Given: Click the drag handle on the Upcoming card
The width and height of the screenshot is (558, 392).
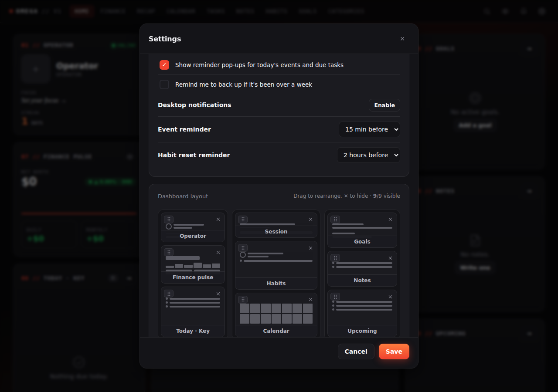Looking at the screenshot, I should click(x=335, y=297).
